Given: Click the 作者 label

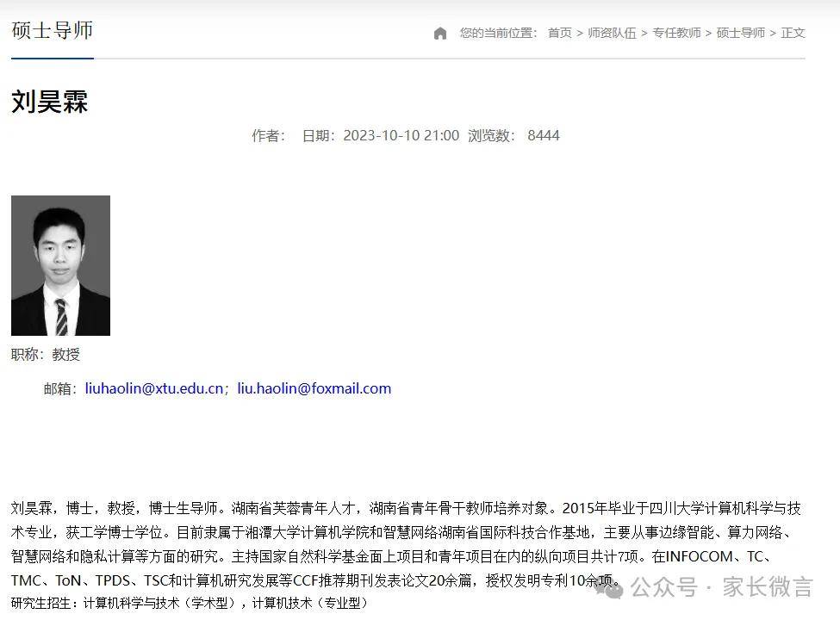Looking at the screenshot, I should coord(268,135).
